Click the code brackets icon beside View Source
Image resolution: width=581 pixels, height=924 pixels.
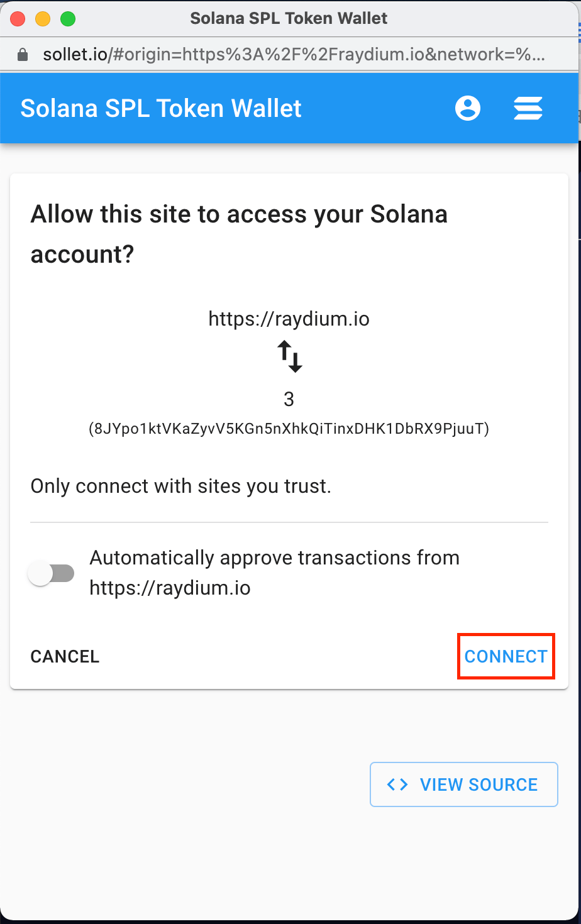397,784
